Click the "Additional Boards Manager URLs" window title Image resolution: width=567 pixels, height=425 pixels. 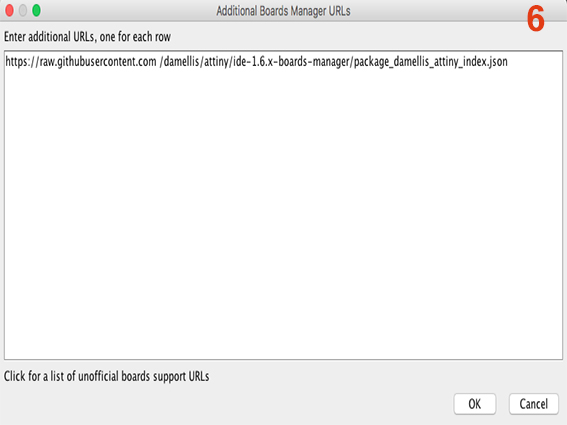coord(283,11)
